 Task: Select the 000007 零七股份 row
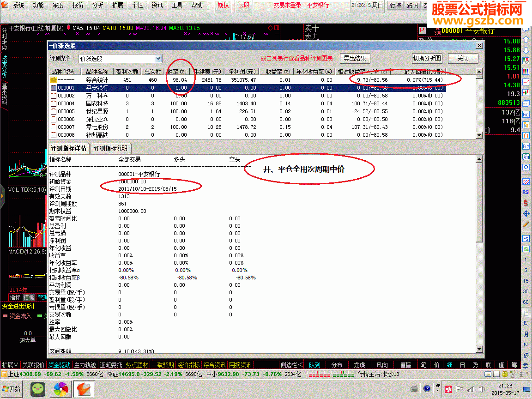(x=248, y=127)
